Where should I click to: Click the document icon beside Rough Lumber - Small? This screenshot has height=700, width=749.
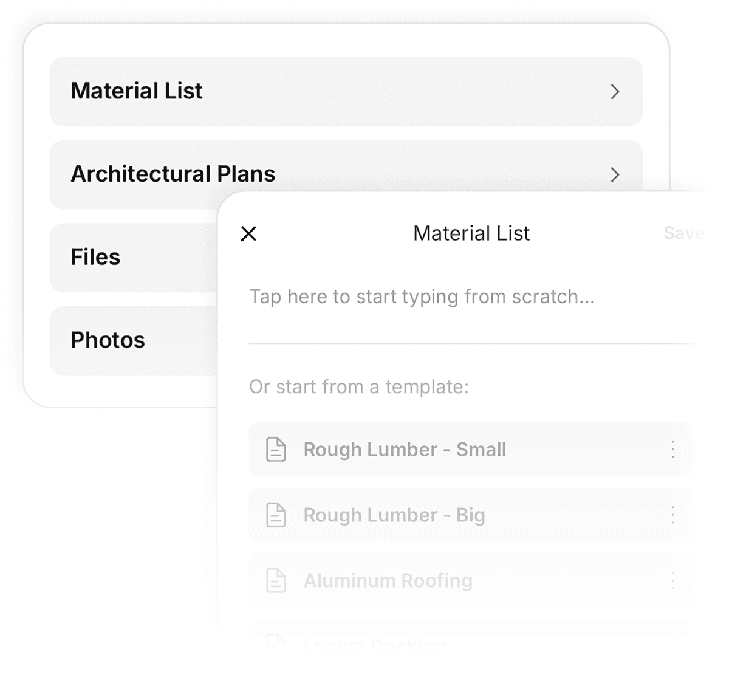tap(276, 450)
